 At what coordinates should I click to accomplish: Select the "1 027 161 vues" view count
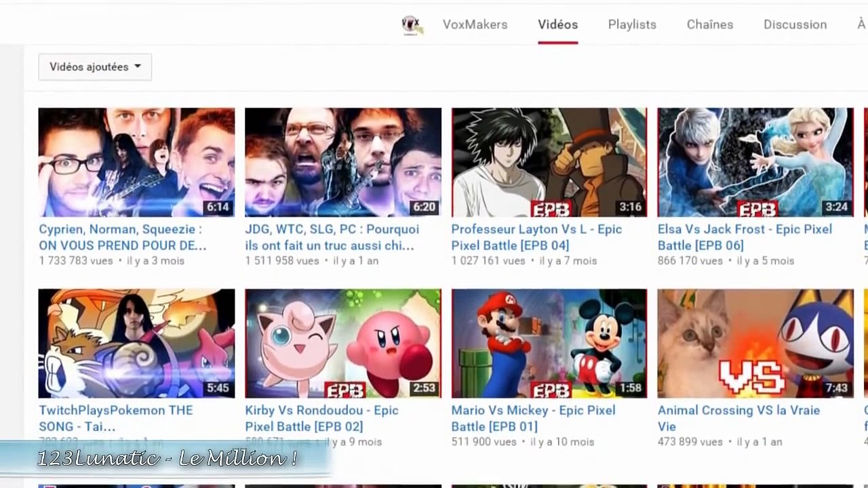point(488,261)
